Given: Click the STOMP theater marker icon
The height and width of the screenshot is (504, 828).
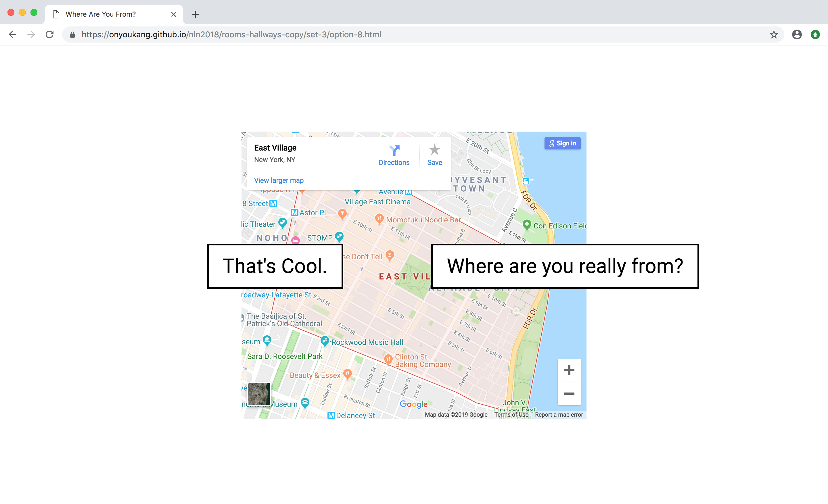Looking at the screenshot, I should [x=339, y=237].
